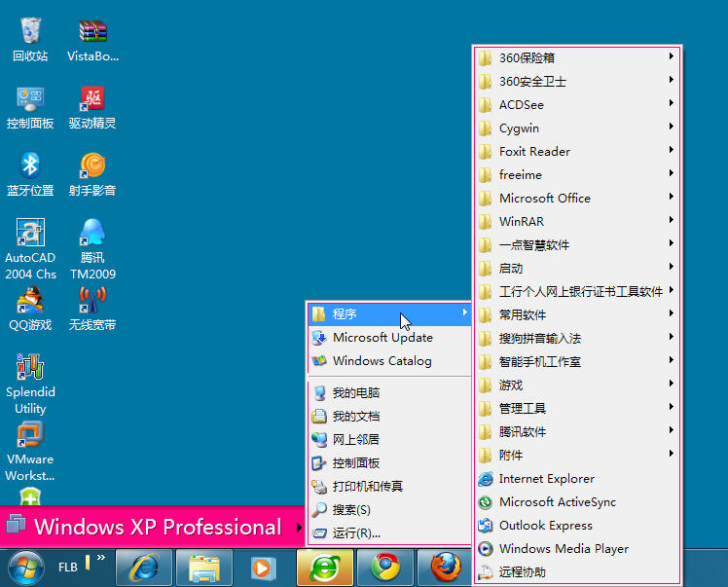Open the 智能手机工作室 program folder
This screenshot has height=587, width=728.
click(x=577, y=362)
